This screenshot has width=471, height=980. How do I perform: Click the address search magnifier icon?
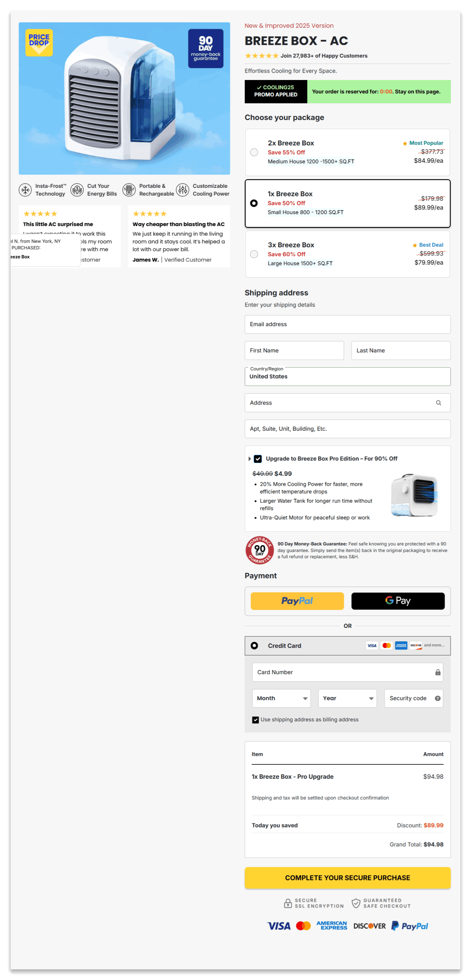(438, 403)
